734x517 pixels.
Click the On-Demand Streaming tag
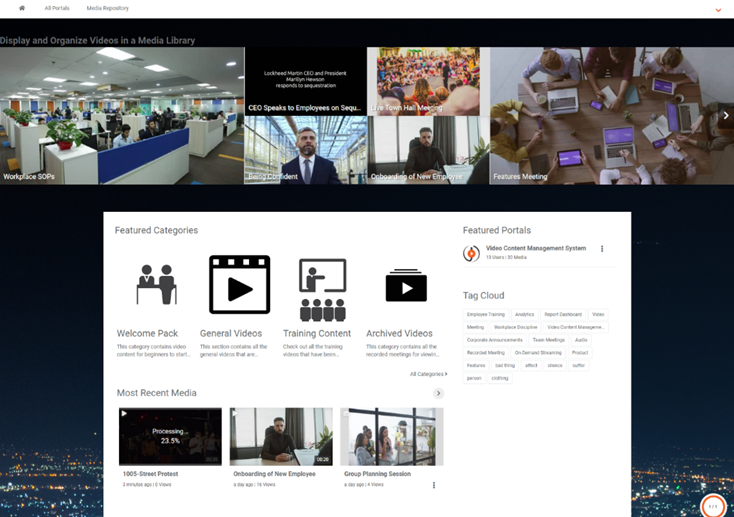(538, 353)
